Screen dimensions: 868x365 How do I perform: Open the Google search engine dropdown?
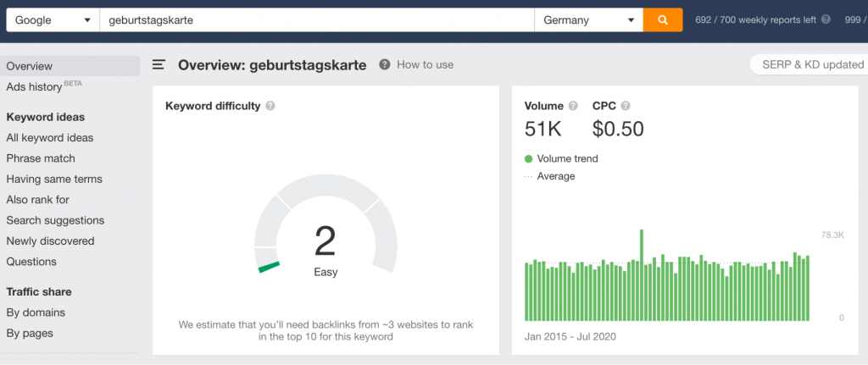pos(53,20)
